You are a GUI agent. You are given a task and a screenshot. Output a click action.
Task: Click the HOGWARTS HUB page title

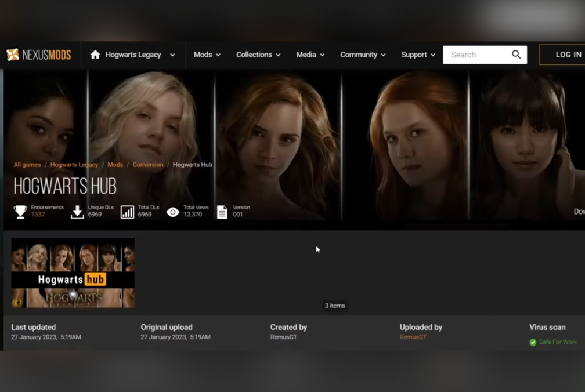click(65, 186)
